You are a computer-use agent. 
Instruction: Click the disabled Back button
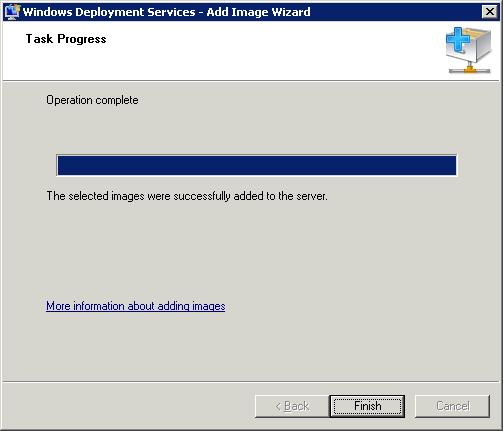coord(292,406)
